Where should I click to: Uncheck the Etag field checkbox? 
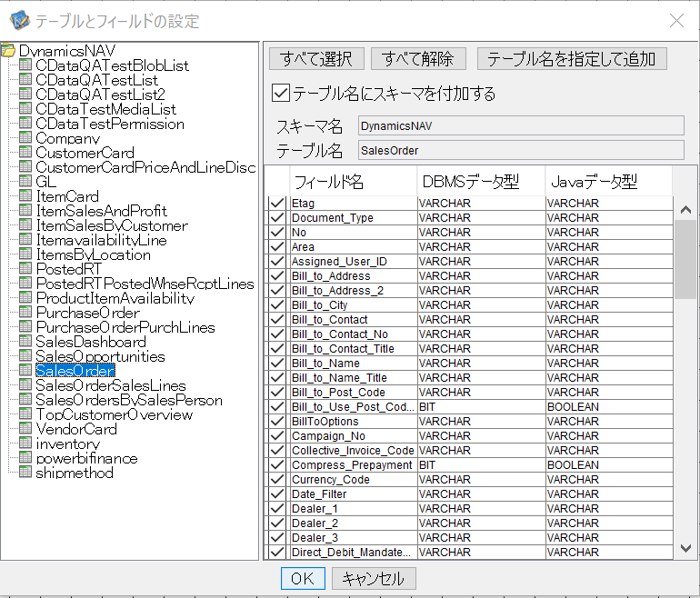(x=277, y=203)
